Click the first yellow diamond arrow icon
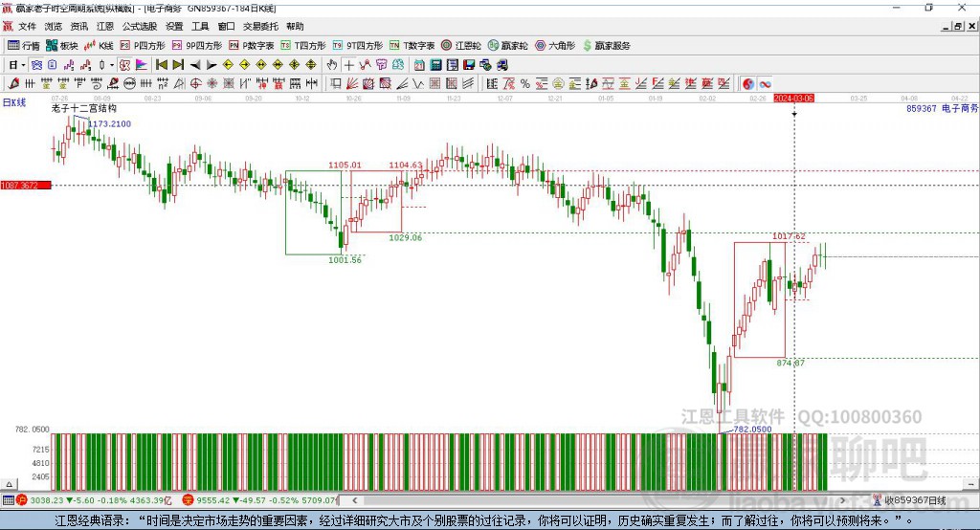The width and height of the screenshot is (980, 530). pos(228,65)
